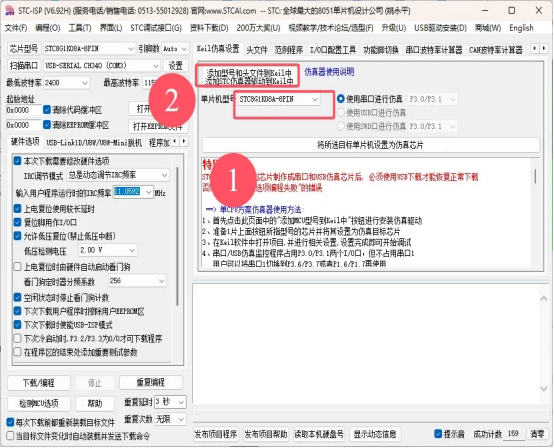
Task: Click the instructions text vertical scrollbar
Action: click(x=535, y=212)
